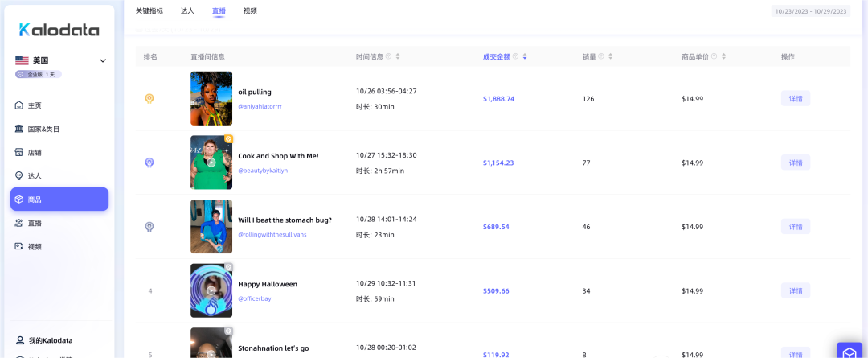
Task: Open the 视频 video sidebar icon
Action: tap(19, 246)
